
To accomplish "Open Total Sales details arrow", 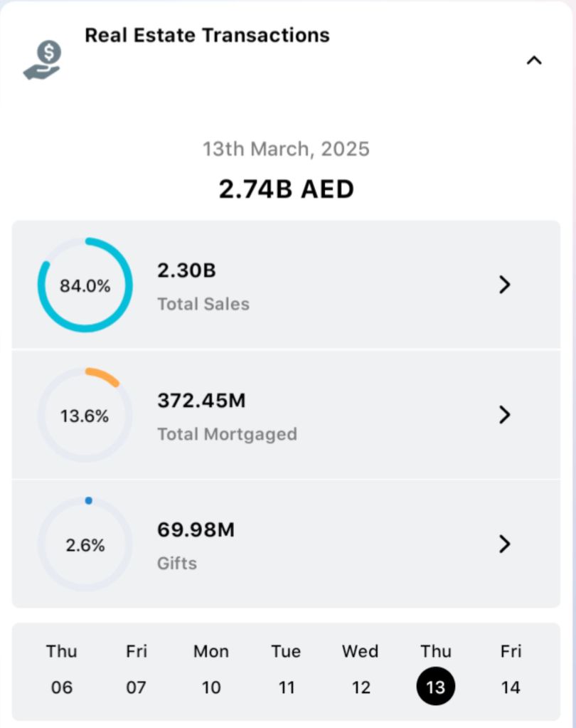I will coord(504,285).
